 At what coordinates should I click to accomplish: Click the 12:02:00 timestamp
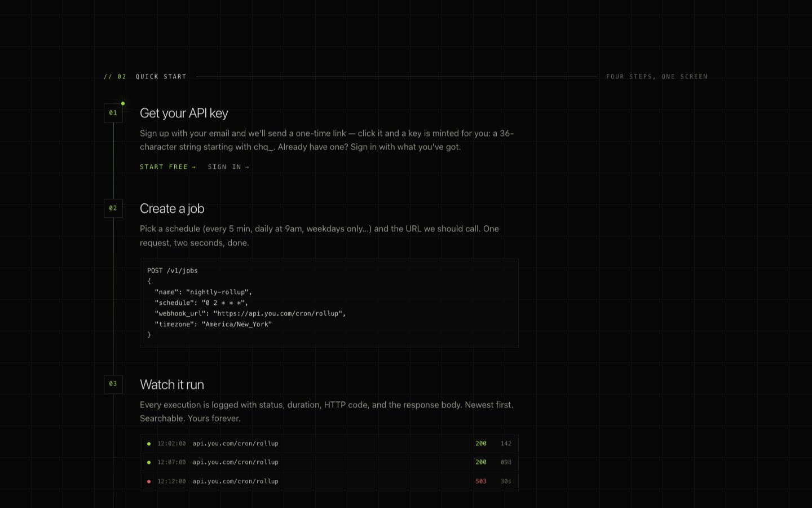click(171, 444)
